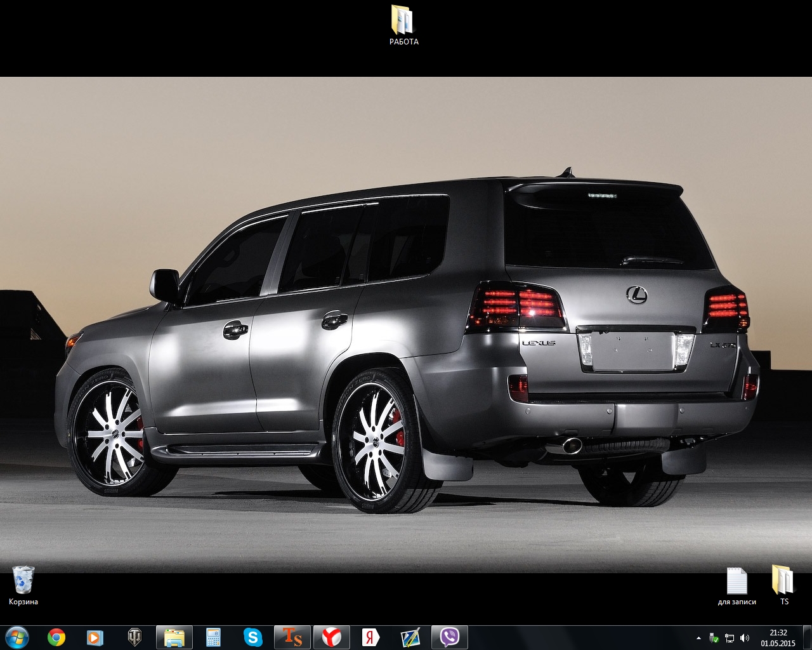Select the Корзина recycle bin icon
The height and width of the screenshot is (650, 812).
(x=23, y=585)
